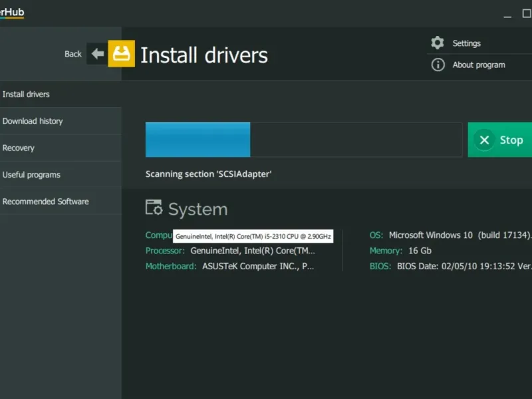Click the blue scan progress bar
Screen dimensions: 532x399
pos(198,140)
